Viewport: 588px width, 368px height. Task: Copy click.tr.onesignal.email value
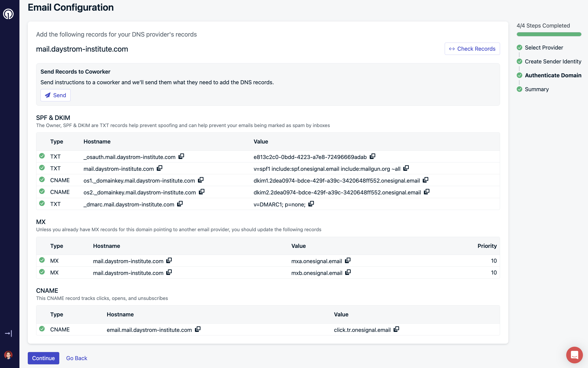tap(396, 329)
